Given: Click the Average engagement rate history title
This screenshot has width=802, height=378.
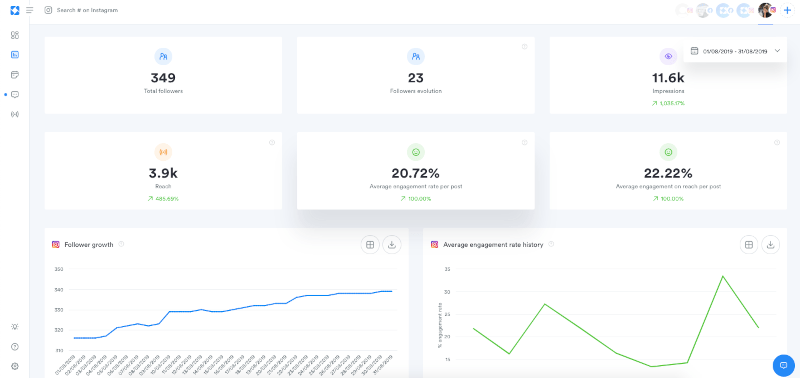Looking at the screenshot, I should click(x=493, y=244).
